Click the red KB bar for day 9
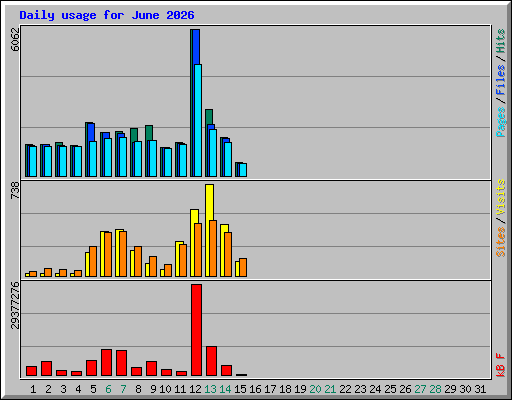512x400 pixels. [x=151, y=369]
